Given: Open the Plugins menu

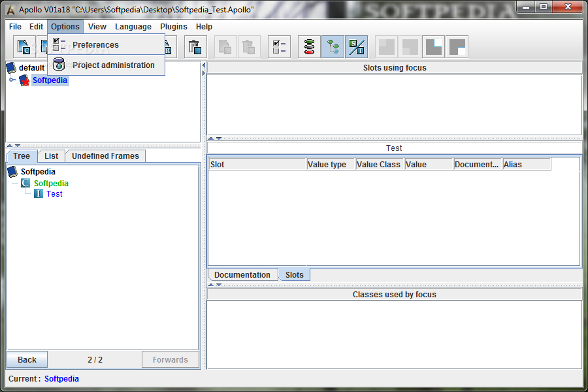Looking at the screenshot, I should click(x=174, y=27).
